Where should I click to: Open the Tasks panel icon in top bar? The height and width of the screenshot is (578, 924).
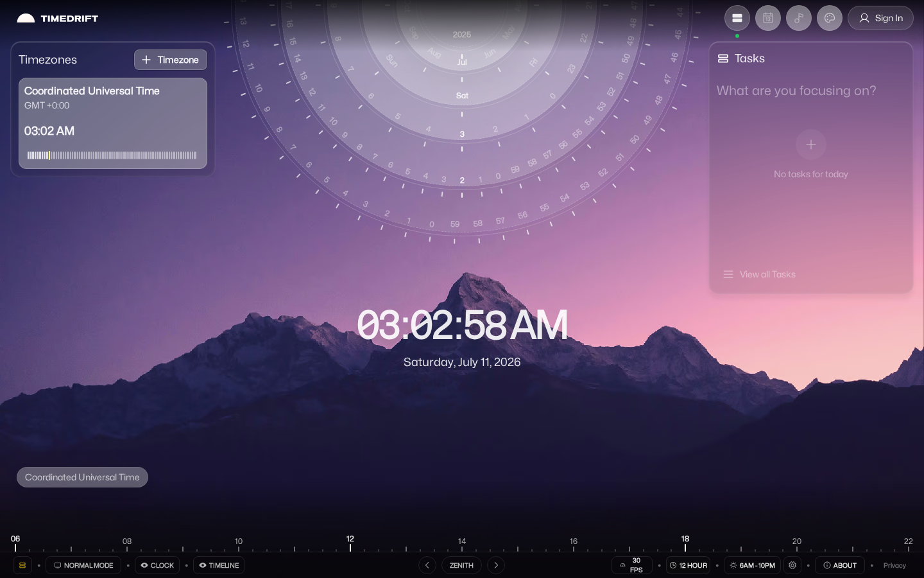(737, 18)
